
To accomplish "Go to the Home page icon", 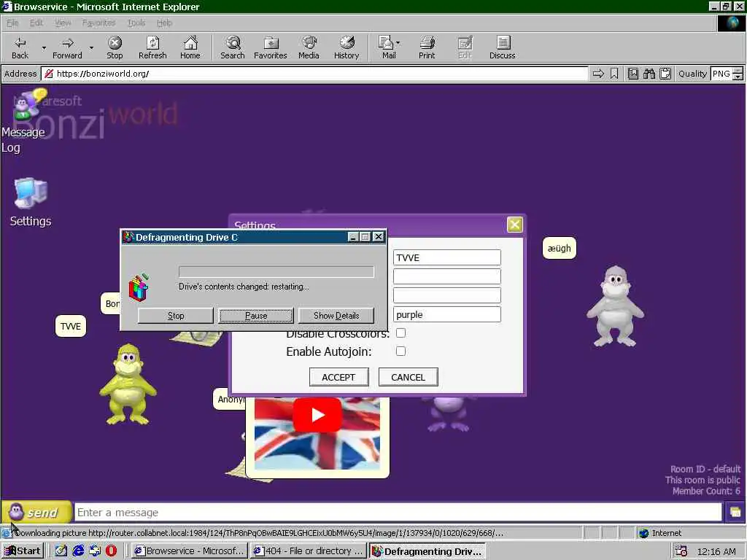I will pyautogui.click(x=190, y=47).
